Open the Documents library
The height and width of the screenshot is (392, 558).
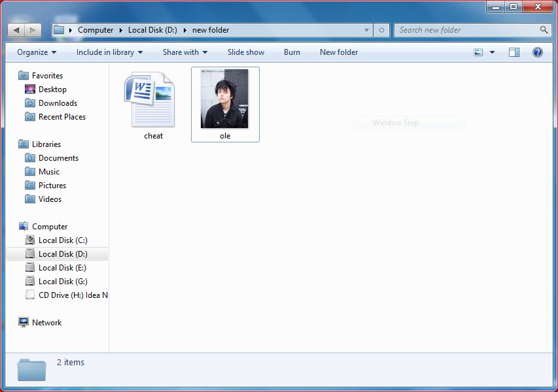[52, 158]
